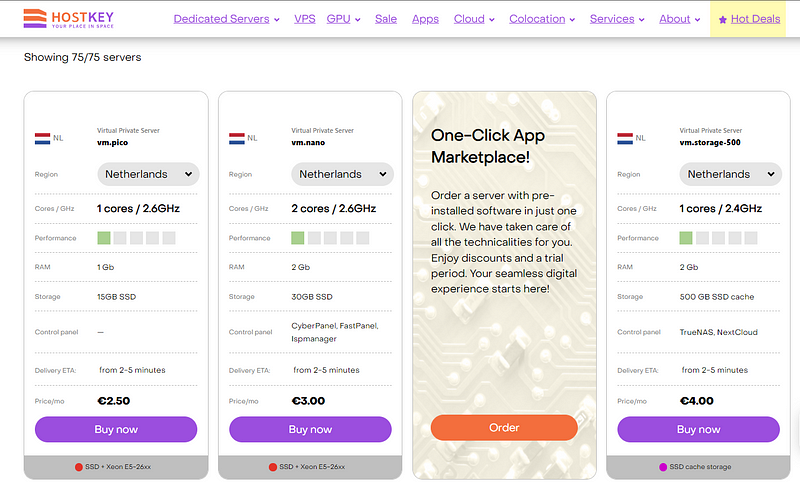Go to the Sale page link
This screenshot has width=800, height=486.
tap(386, 19)
